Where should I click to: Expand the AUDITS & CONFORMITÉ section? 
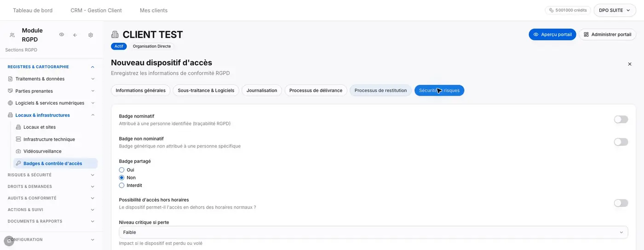coord(51,198)
